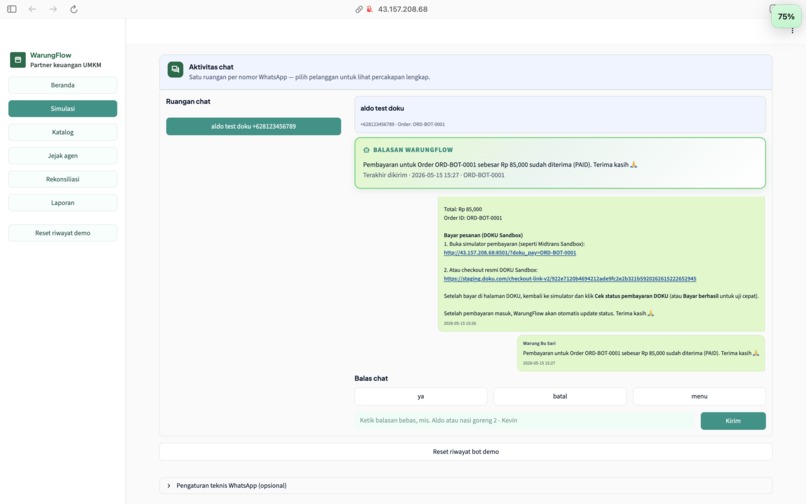Click the 'Partner keuangan UMKM' tagline
Image resolution: width=806 pixels, height=504 pixels.
pos(65,65)
